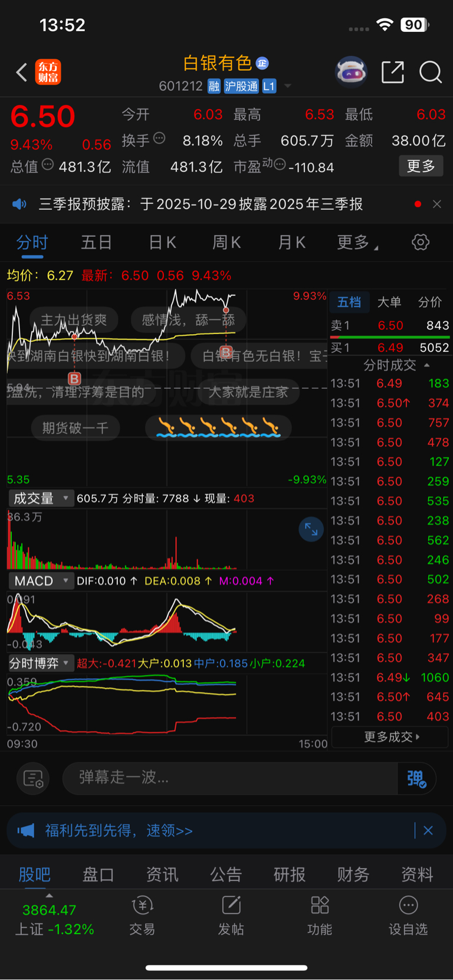Expand stock switcher arrow beside L1
Viewport: 453px width, 980px height.
288,86
